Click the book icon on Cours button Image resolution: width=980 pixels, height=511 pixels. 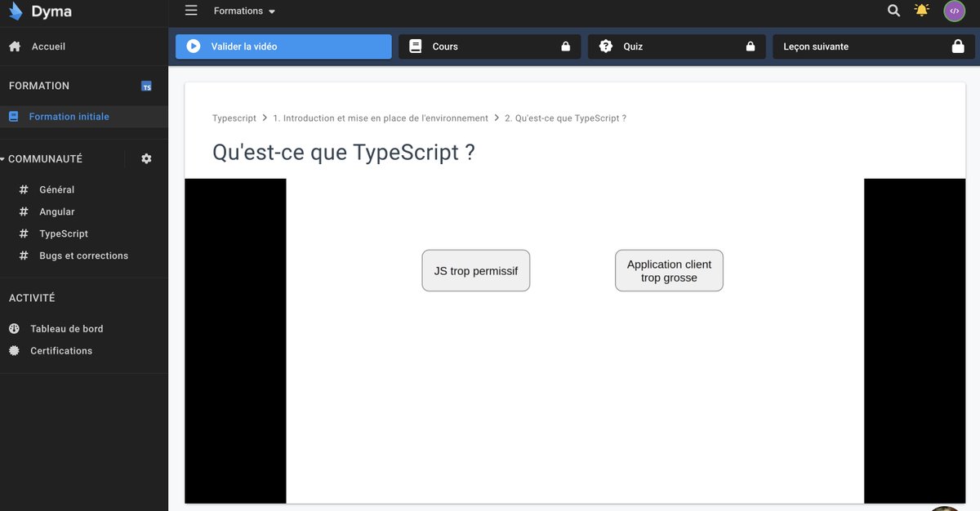pos(416,47)
